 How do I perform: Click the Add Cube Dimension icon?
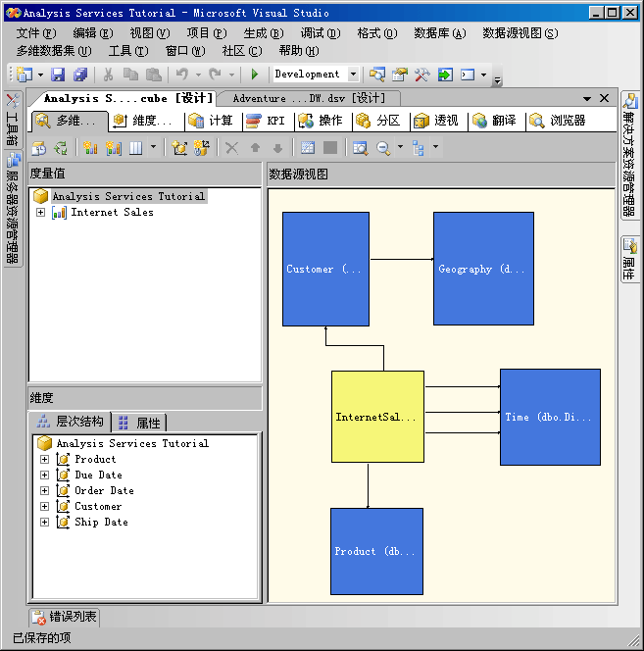coord(179,148)
